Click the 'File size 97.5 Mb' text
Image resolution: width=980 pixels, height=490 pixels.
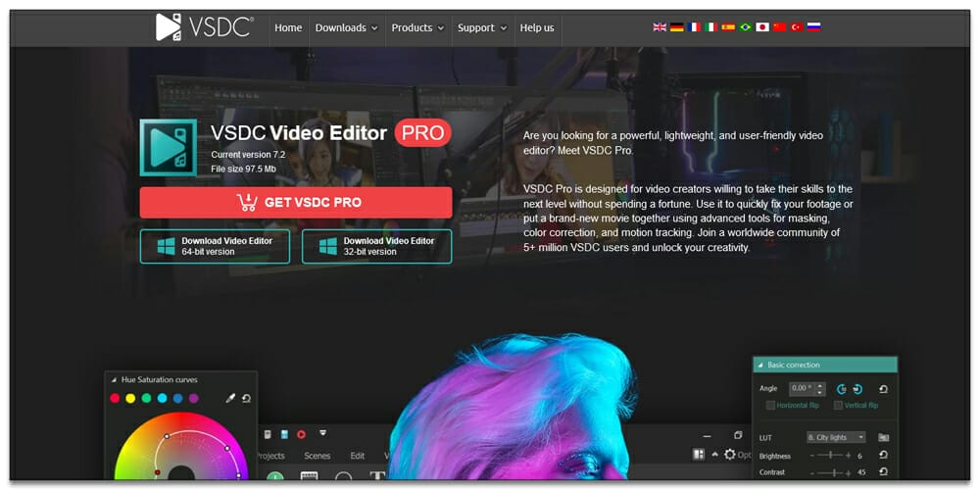[x=244, y=169]
